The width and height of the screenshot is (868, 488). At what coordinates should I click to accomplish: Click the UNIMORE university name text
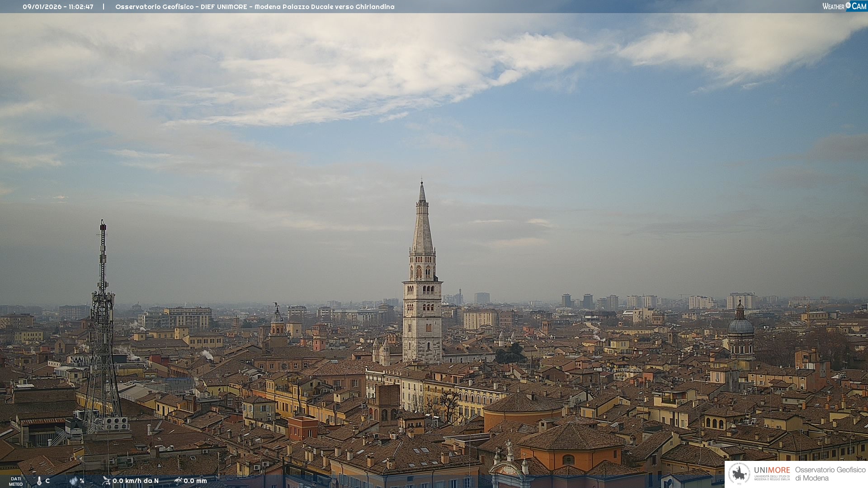click(772, 470)
